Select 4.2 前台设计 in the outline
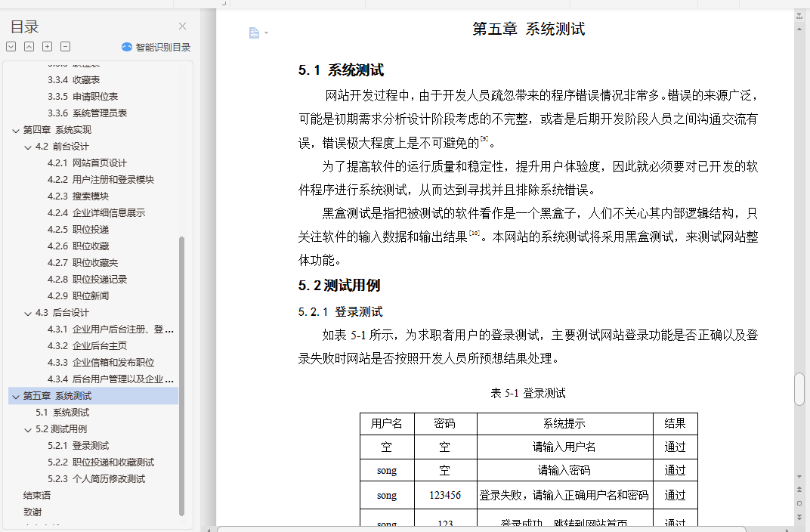 [62, 146]
